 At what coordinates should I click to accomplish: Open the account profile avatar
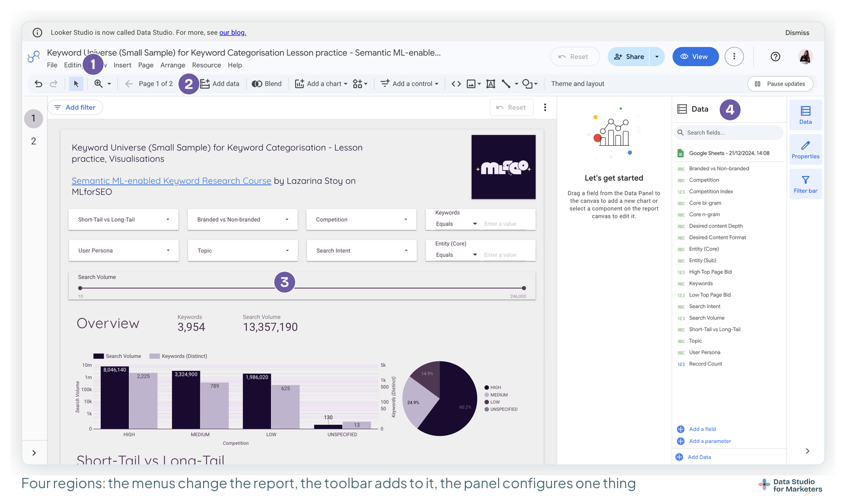[x=805, y=57]
